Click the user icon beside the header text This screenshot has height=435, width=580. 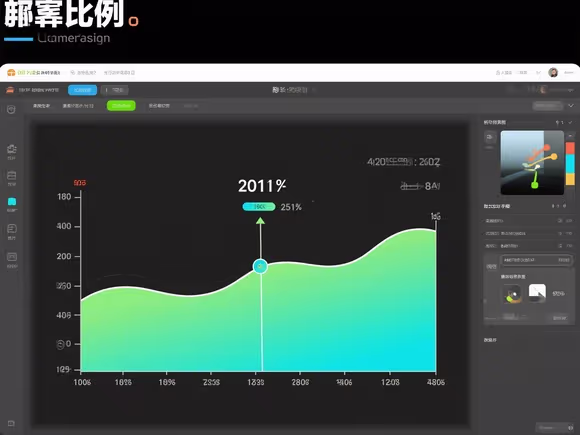[498, 73]
